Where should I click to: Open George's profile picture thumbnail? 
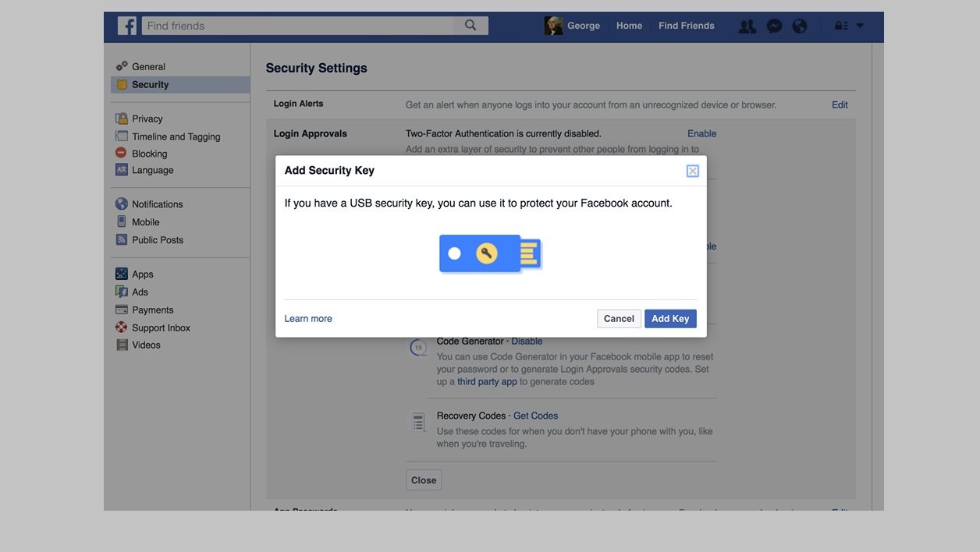point(554,26)
